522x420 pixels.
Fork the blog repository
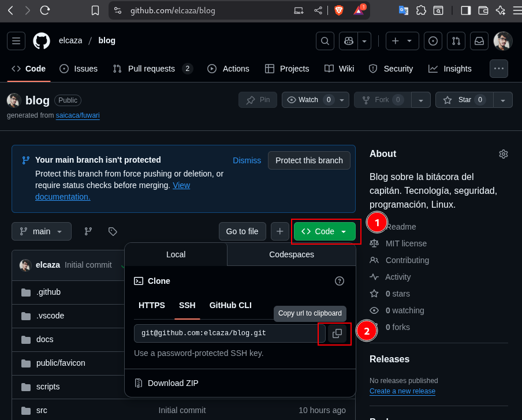[383, 100]
